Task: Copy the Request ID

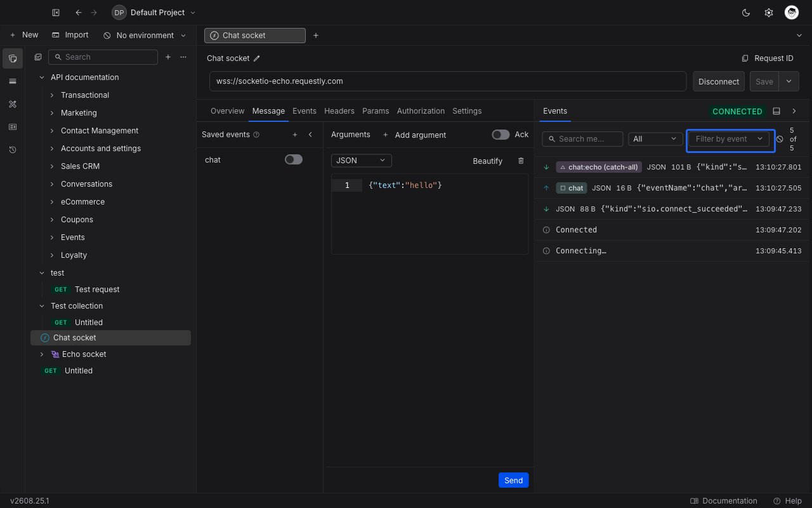Action: tap(768, 58)
